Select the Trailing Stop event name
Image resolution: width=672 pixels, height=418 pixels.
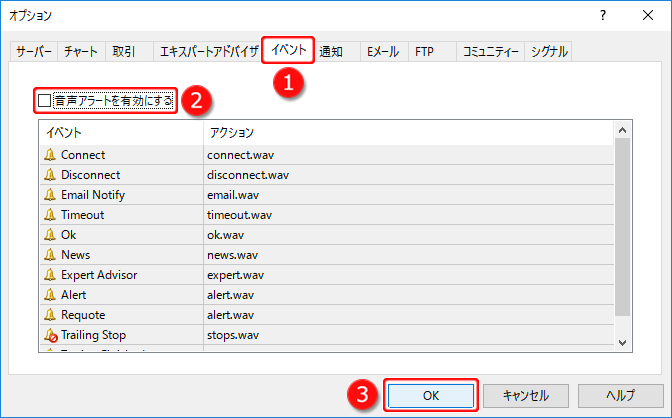[x=93, y=335]
